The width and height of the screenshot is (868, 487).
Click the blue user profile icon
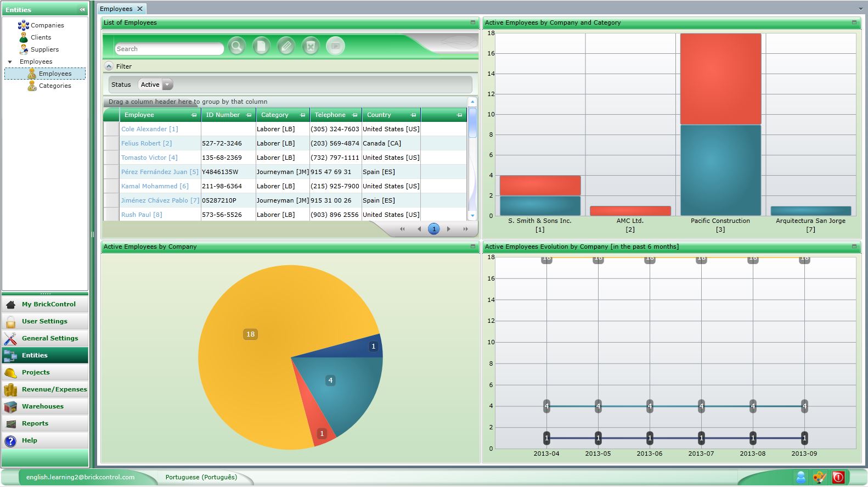(x=801, y=477)
